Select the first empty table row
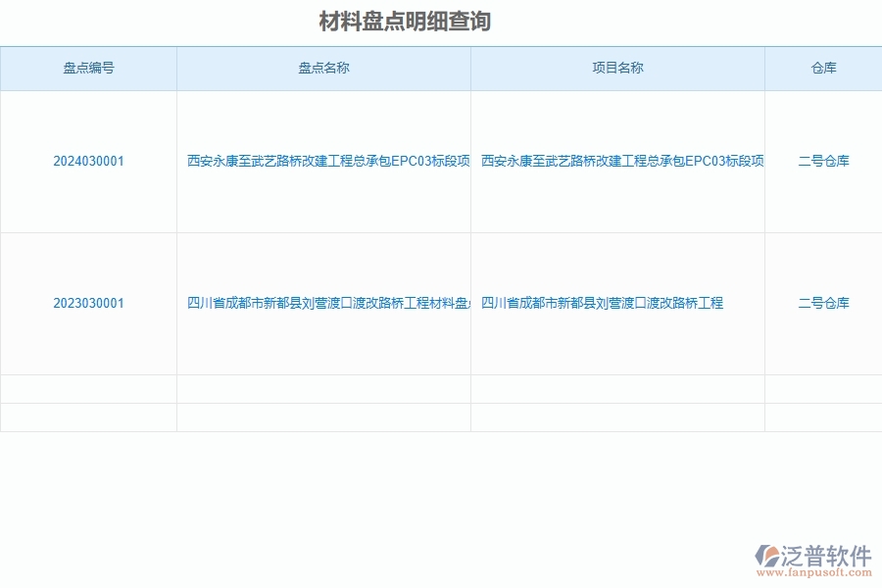Image resolution: width=882 pixels, height=588 pixels. tap(441, 390)
